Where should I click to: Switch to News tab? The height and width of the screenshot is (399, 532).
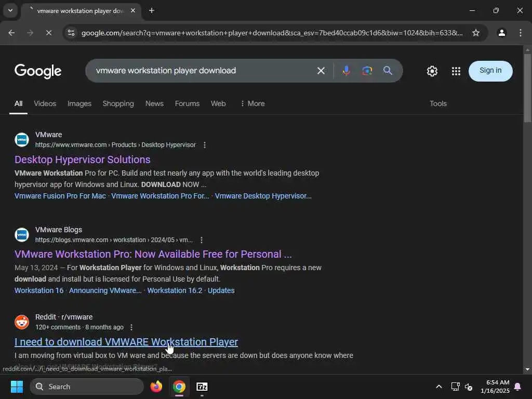point(154,103)
